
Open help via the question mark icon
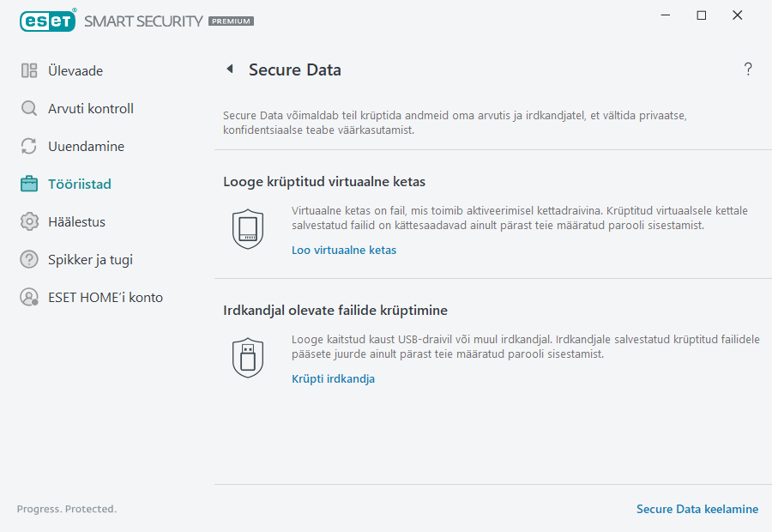pos(747,70)
